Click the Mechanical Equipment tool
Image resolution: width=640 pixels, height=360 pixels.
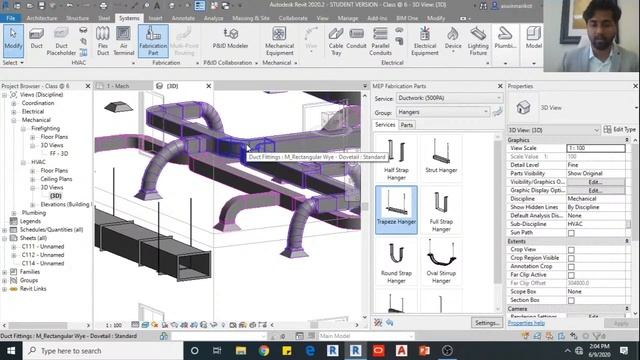tap(279, 41)
